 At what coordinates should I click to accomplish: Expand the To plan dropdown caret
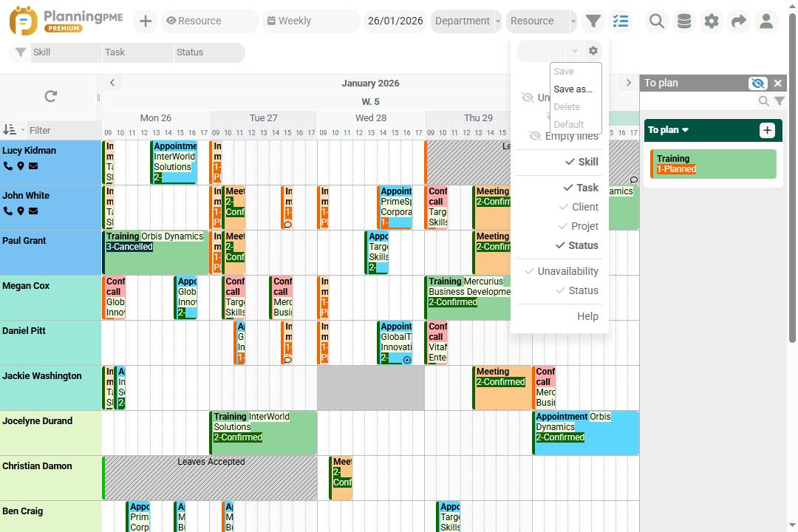pyautogui.click(x=686, y=130)
